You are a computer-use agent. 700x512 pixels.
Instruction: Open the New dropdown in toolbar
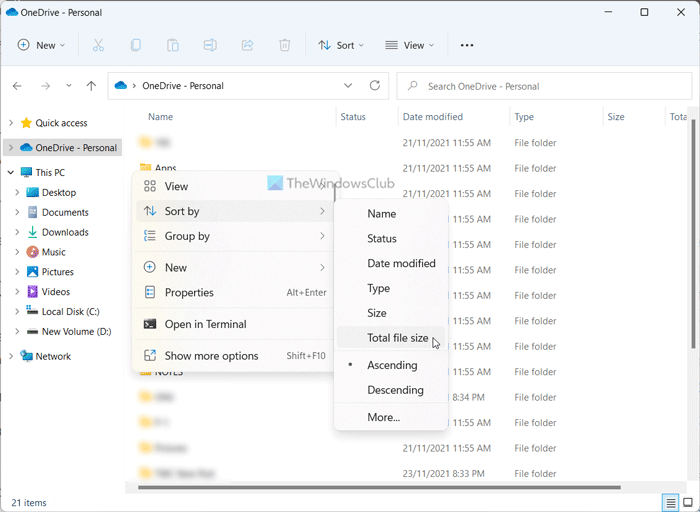pos(41,45)
